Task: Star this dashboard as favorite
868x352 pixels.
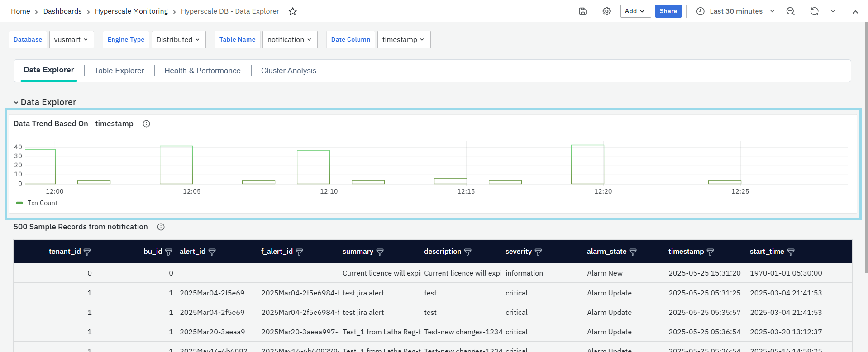Action: pos(293,11)
